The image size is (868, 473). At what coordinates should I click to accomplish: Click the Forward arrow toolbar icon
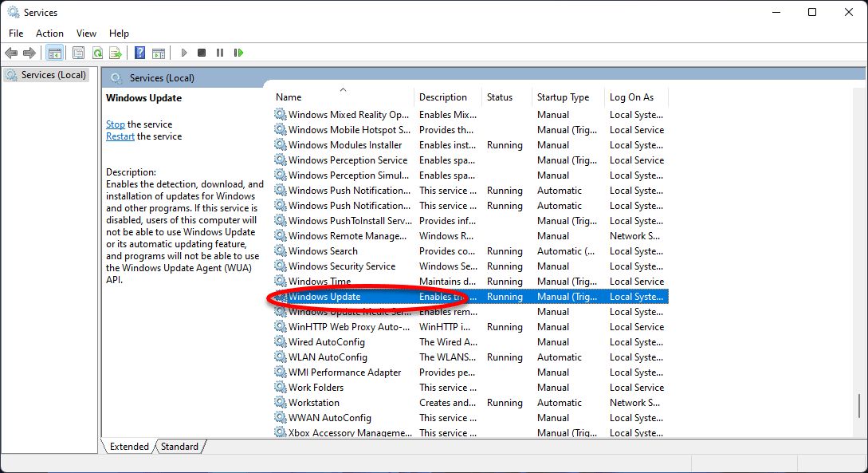pos(29,53)
